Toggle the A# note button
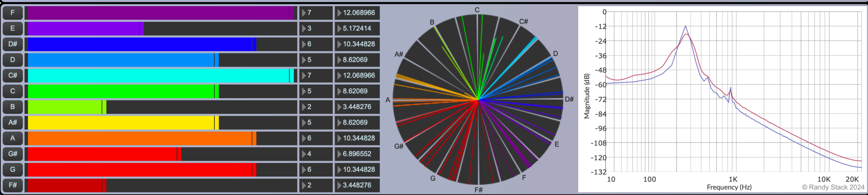This screenshot has height=195, width=868. click(x=13, y=122)
